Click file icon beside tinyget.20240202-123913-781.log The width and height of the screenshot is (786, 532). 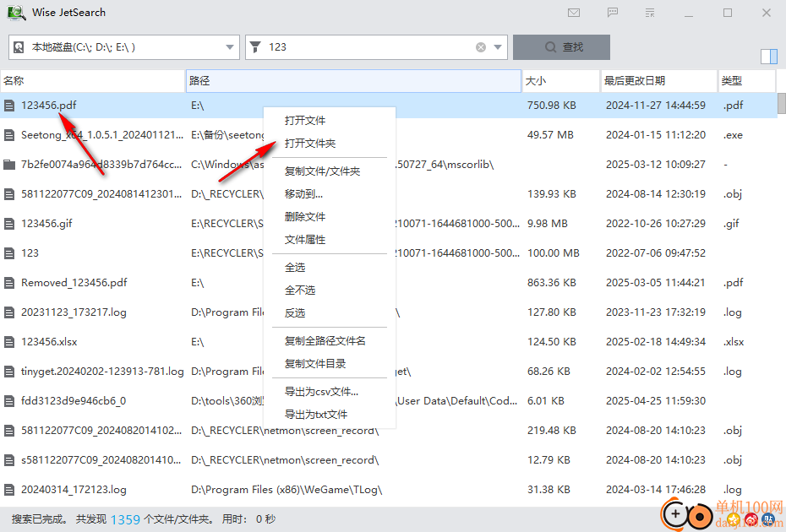(x=9, y=372)
